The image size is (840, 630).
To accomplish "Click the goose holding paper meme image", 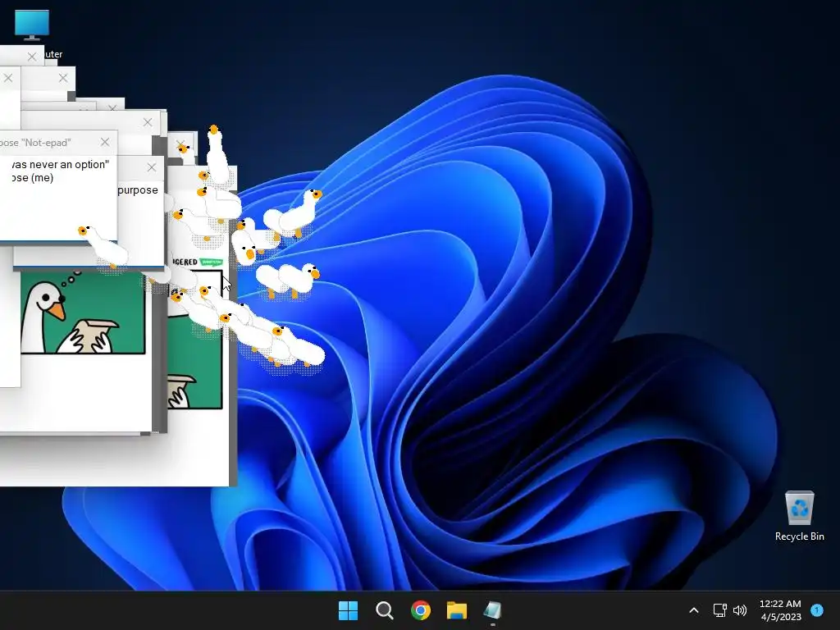I will (83, 313).
